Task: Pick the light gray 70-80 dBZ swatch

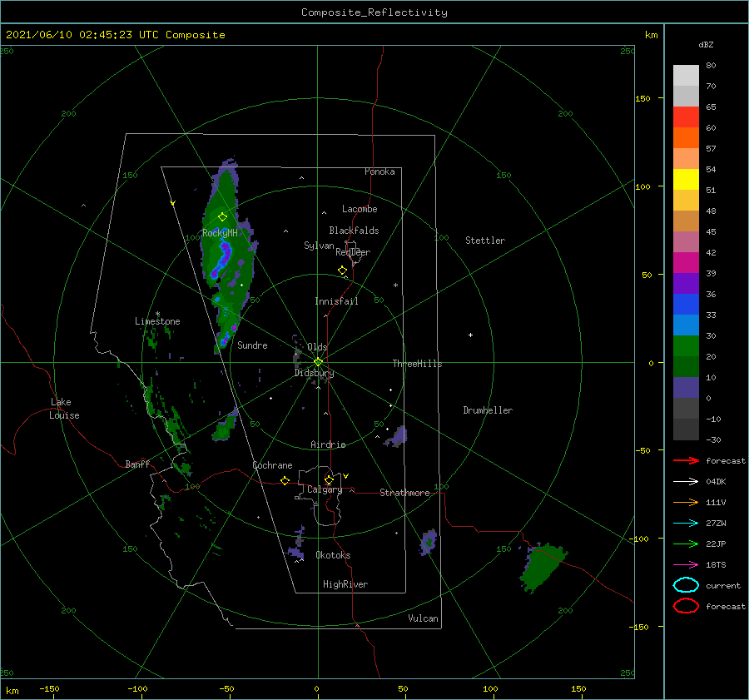Action: tap(686, 76)
